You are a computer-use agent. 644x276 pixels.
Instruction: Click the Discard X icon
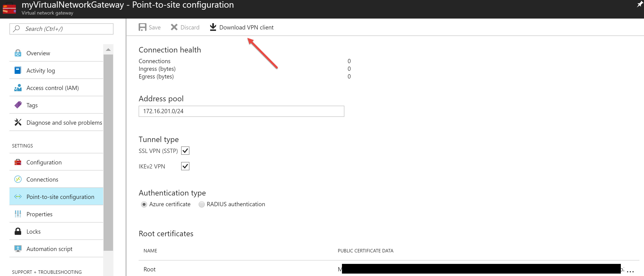(174, 27)
